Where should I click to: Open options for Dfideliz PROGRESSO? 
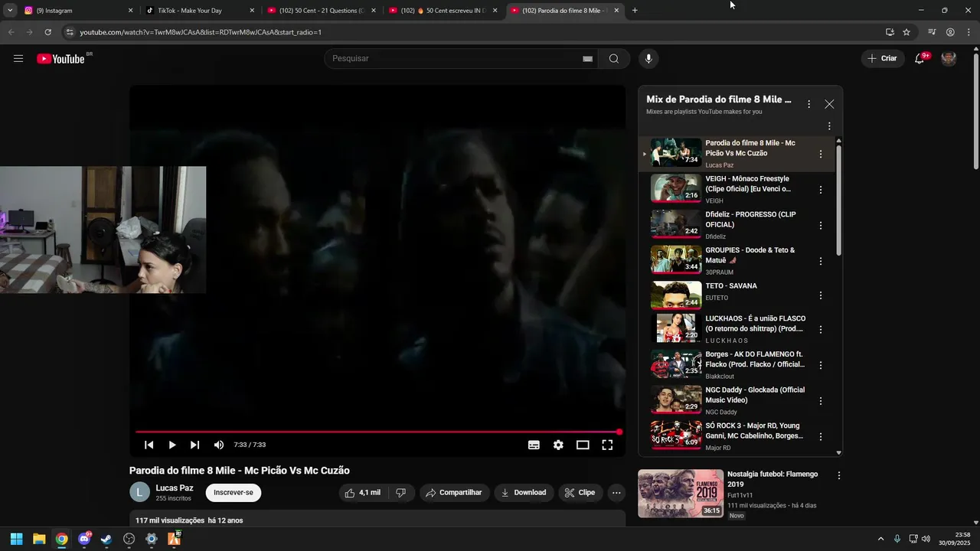(821, 226)
